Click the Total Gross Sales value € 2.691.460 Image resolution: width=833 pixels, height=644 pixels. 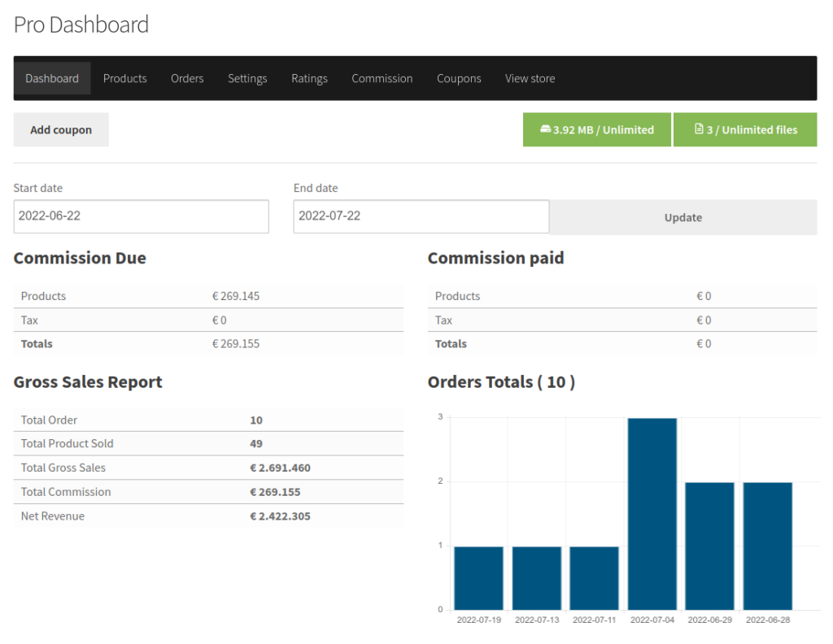[x=280, y=468]
